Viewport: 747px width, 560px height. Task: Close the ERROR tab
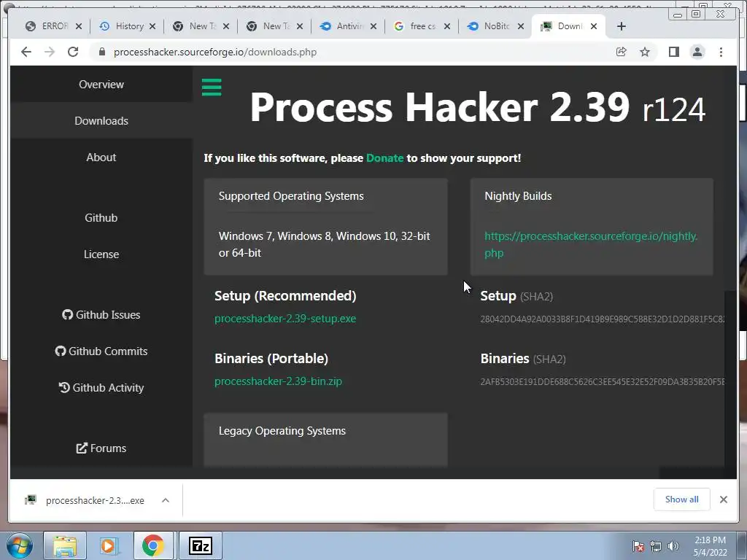79,26
